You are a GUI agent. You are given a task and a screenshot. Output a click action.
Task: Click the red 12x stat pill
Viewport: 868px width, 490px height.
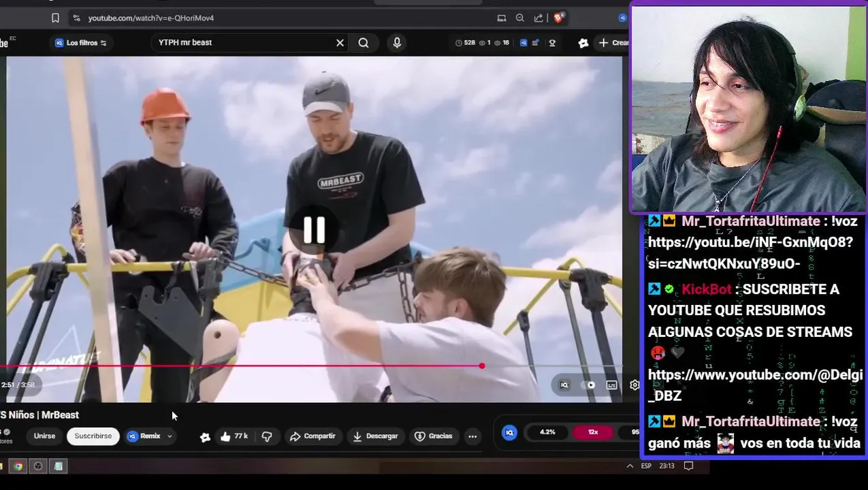coord(593,432)
